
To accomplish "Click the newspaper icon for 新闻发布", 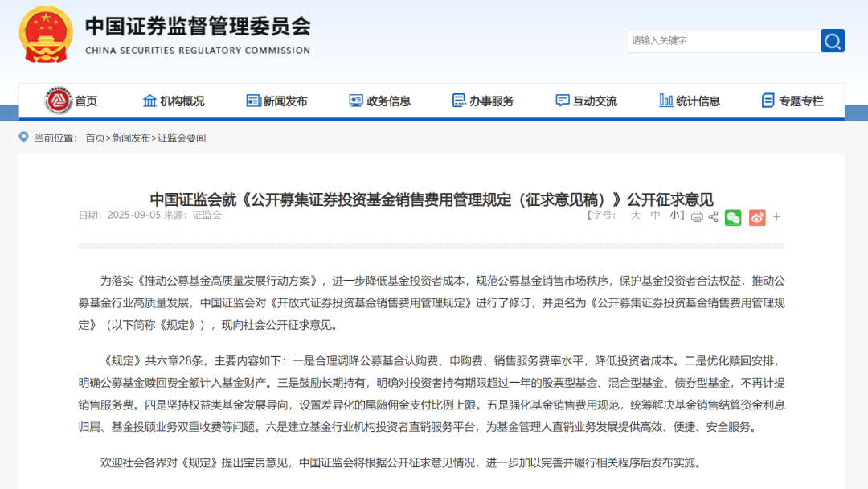I will click(x=253, y=101).
